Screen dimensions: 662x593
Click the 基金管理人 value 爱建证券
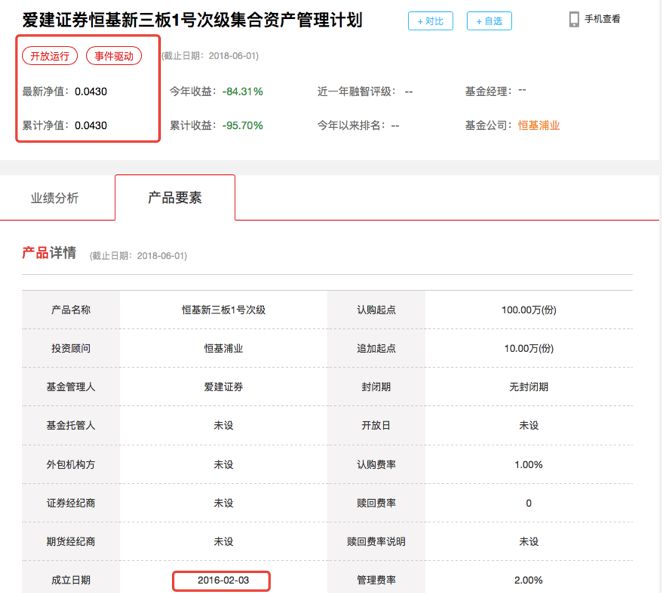point(224,387)
